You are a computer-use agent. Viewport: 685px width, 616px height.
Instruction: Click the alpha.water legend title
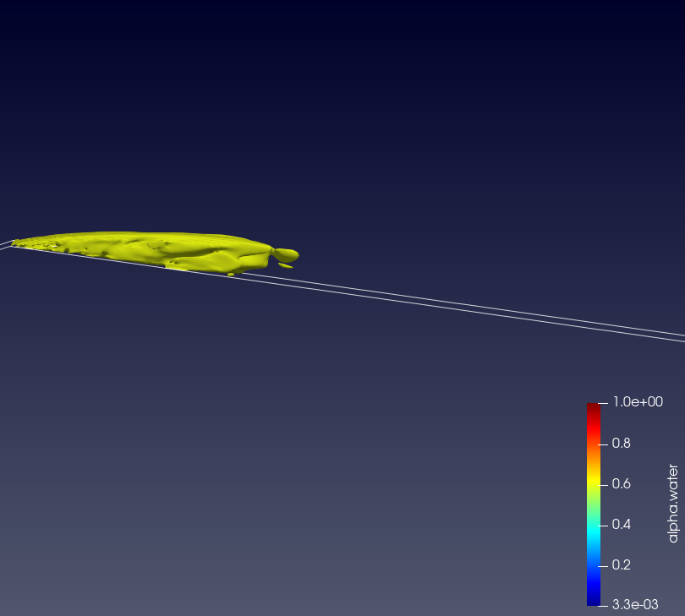(x=673, y=504)
